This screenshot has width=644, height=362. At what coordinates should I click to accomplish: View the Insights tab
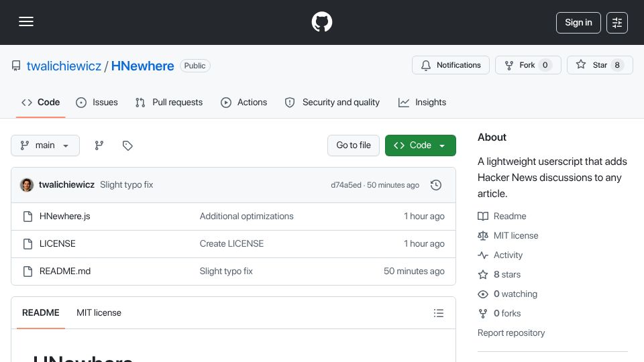(422, 103)
